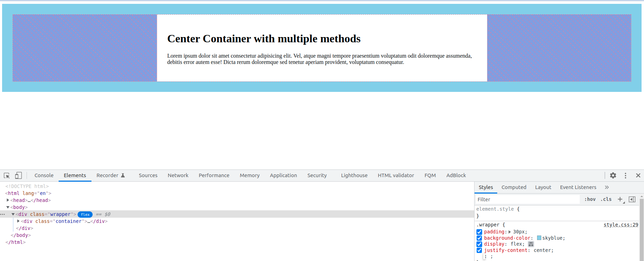Toggle the :hov element state button
The height and width of the screenshot is (261, 644).
(x=590, y=199)
